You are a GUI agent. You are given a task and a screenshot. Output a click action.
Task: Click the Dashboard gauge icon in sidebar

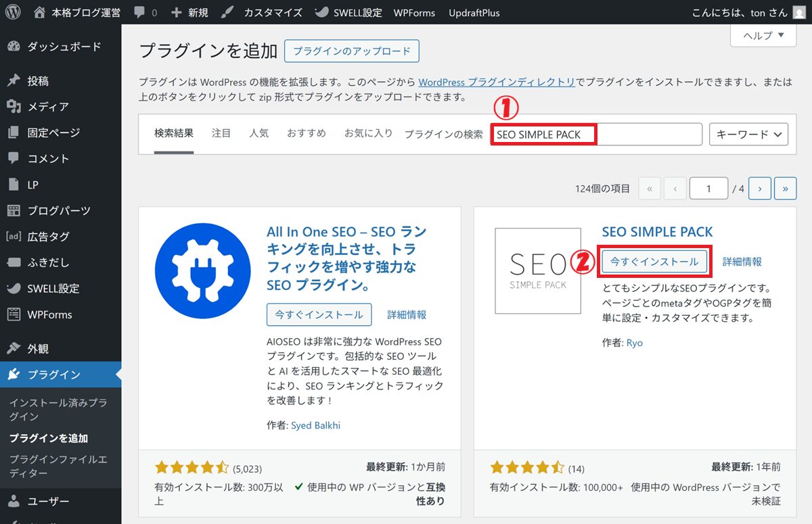pyautogui.click(x=13, y=47)
